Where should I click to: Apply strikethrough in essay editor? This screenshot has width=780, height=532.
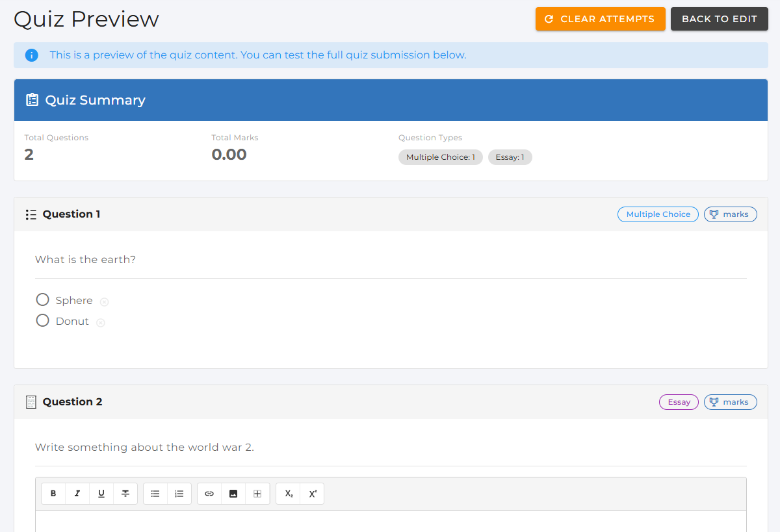(x=125, y=494)
